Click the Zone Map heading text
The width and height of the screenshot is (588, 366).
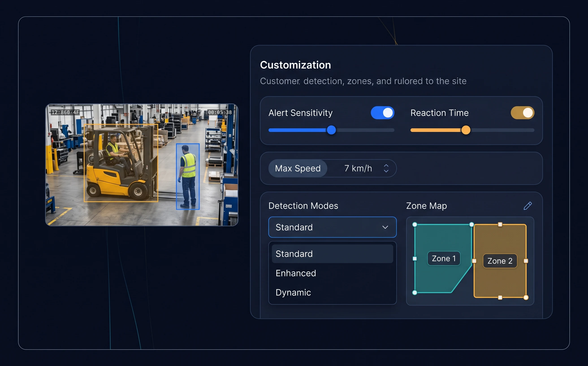(x=426, y=206)
